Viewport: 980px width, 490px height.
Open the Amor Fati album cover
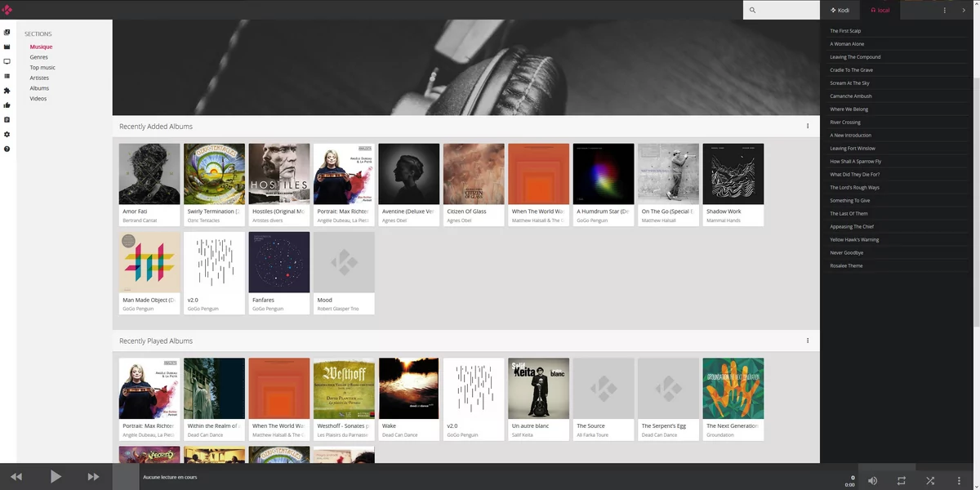pyautogui.click(x=149, y=174)
